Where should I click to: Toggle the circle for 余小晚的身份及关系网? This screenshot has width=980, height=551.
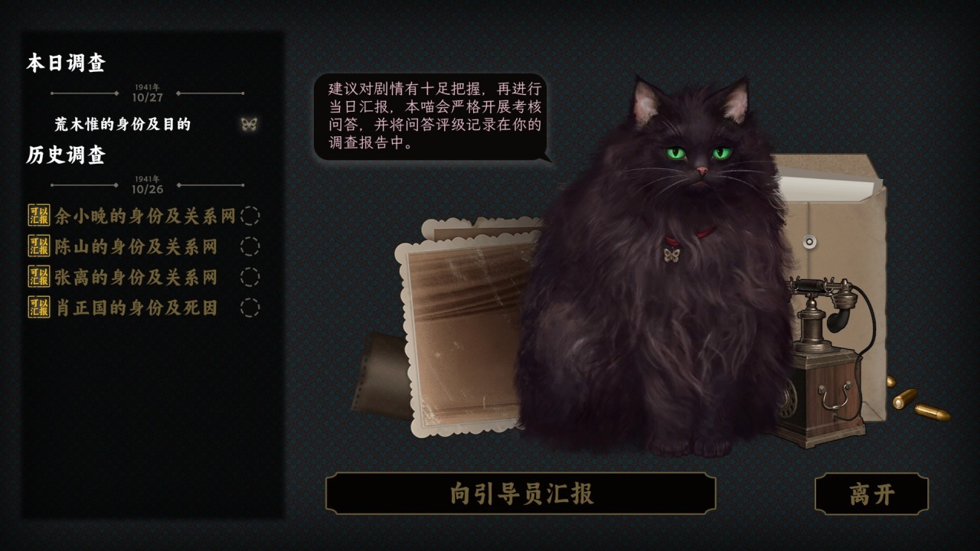[250, 216]
